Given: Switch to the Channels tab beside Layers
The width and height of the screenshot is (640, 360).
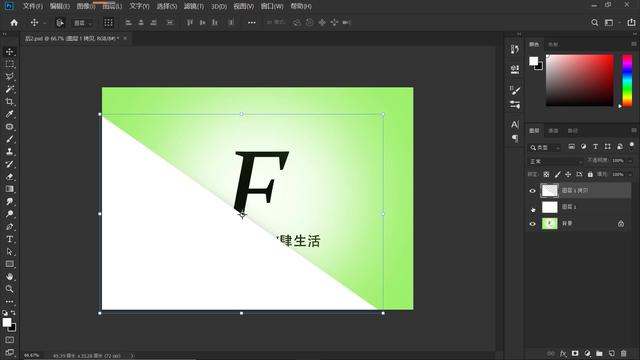Looking at the screenshot, I should [553, 131].
